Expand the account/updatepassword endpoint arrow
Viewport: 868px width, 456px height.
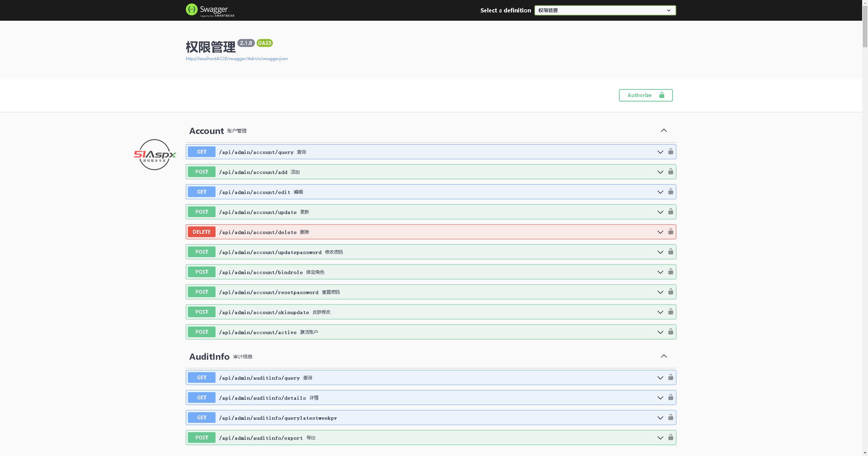[x=660, y=252]
